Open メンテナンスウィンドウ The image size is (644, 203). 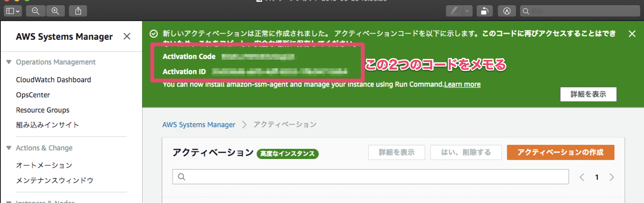(x=55, y=180)
